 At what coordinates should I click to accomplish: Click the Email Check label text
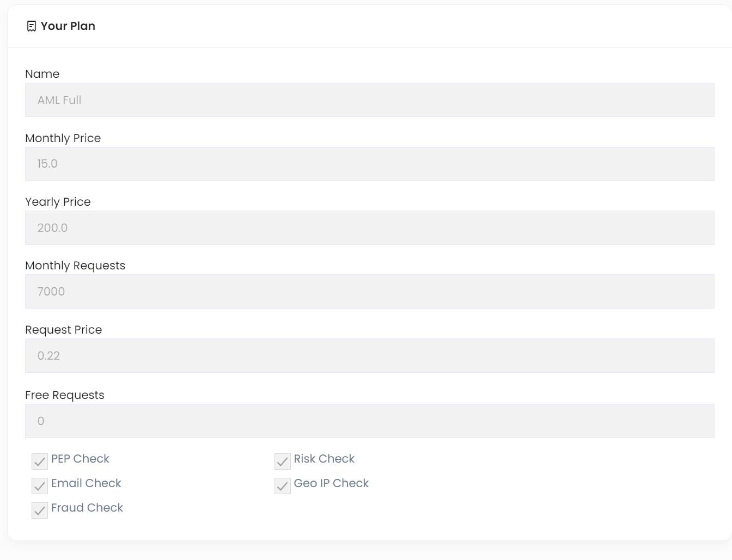pyautogui.click(x=86, y=483)
